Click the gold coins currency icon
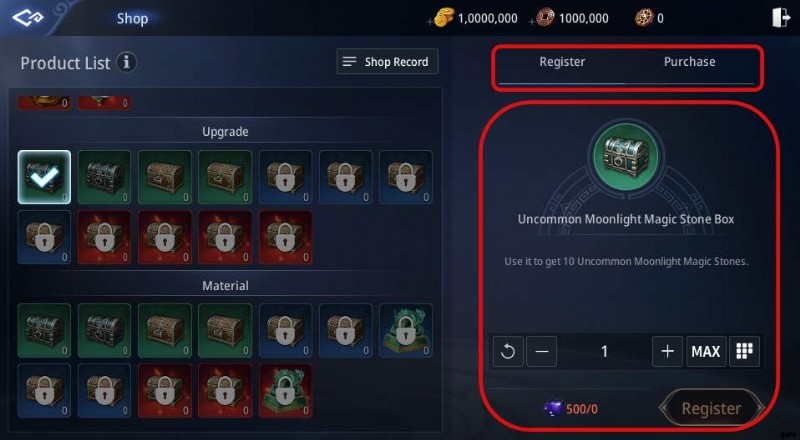 click(444, 18)
